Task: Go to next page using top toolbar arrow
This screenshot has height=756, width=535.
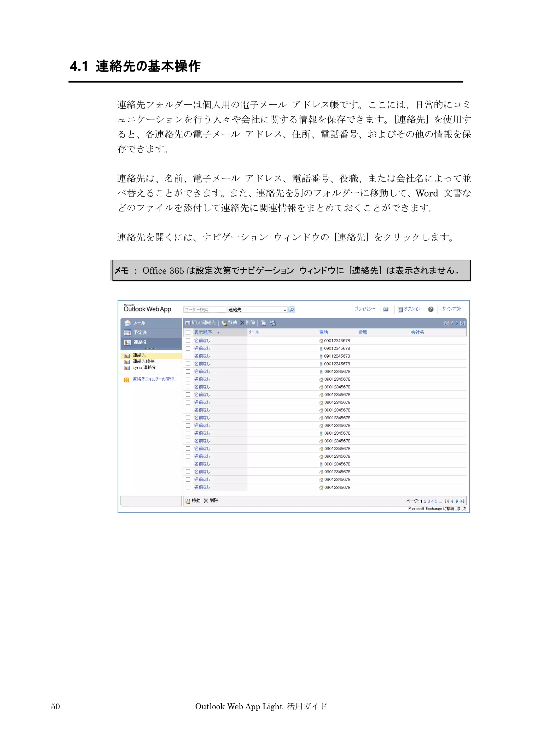Action: click(x=457, y=323)
